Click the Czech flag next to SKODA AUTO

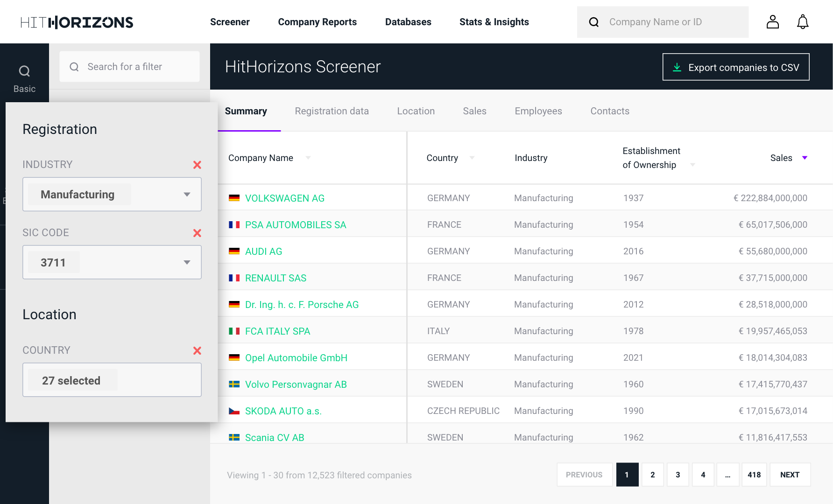pyautogui.click(x=234, y=411)
